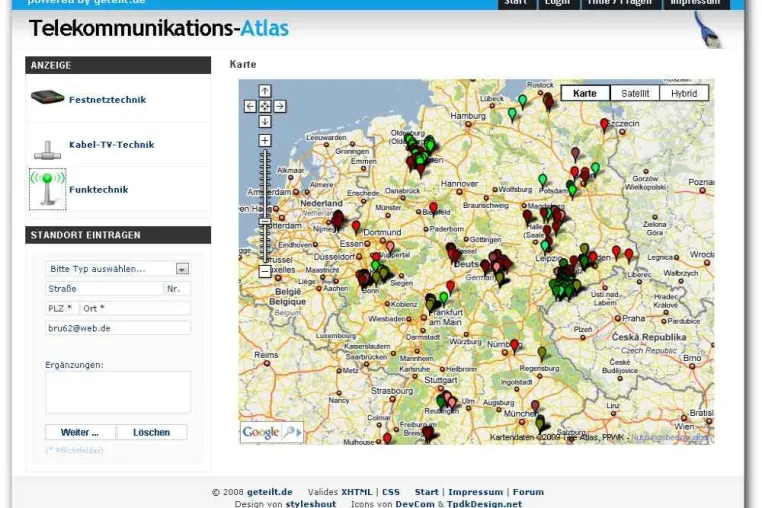Pan the map down with the arrow
Viewport: 762px width, 508px height.
[265, 121]
